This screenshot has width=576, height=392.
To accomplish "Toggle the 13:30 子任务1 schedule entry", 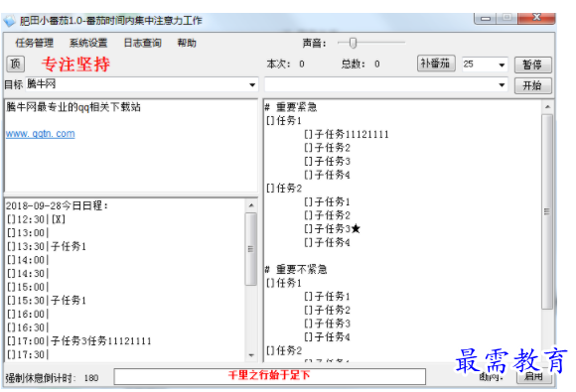I will click(x=47, y=246).
